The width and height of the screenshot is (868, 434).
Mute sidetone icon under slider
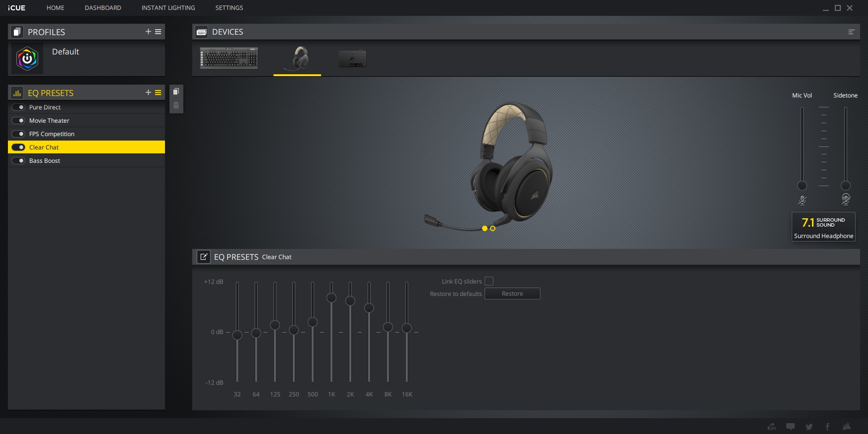(x=846, y=199)
